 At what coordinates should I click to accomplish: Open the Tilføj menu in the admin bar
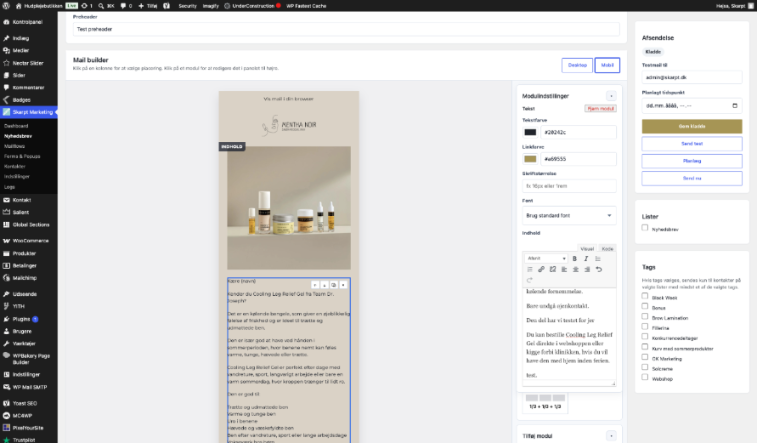point(148,6)
